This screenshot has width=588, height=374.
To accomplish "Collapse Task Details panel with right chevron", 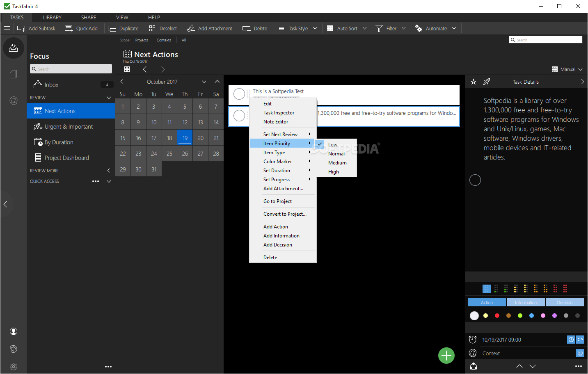I will click(582, 82).
